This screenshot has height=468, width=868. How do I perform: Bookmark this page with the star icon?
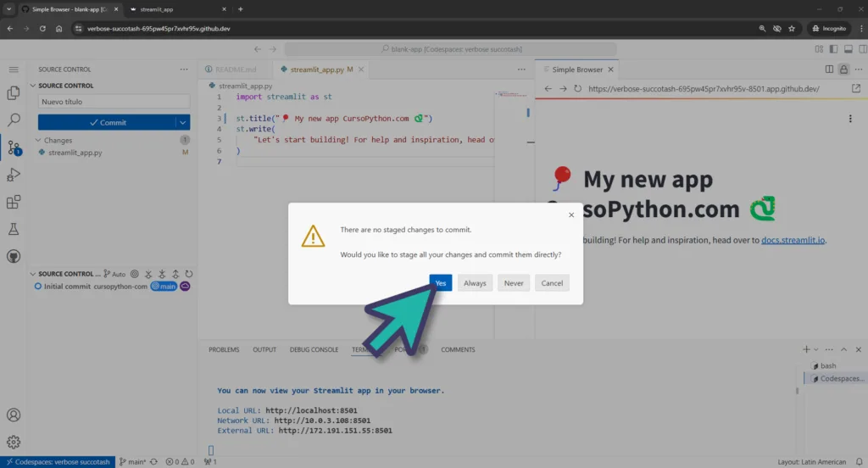coord(792,28)
